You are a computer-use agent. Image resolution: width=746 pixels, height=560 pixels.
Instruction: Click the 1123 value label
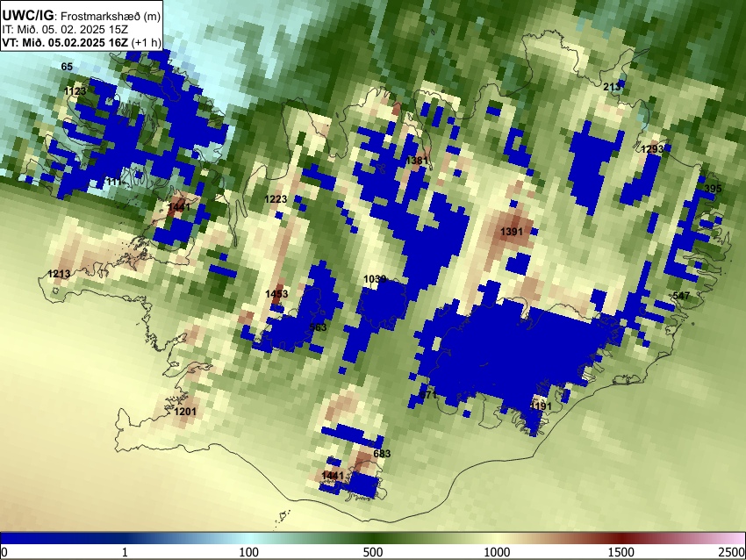point(75,91)
